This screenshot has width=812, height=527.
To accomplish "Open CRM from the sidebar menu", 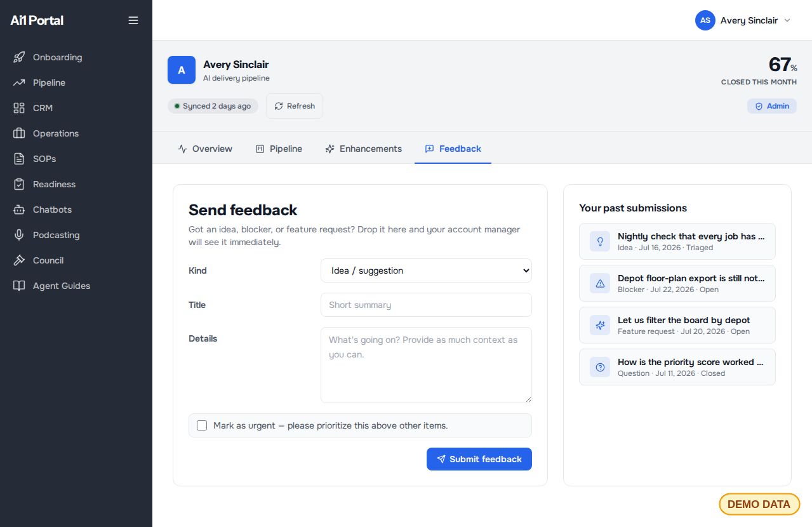I will coord(76,108).
